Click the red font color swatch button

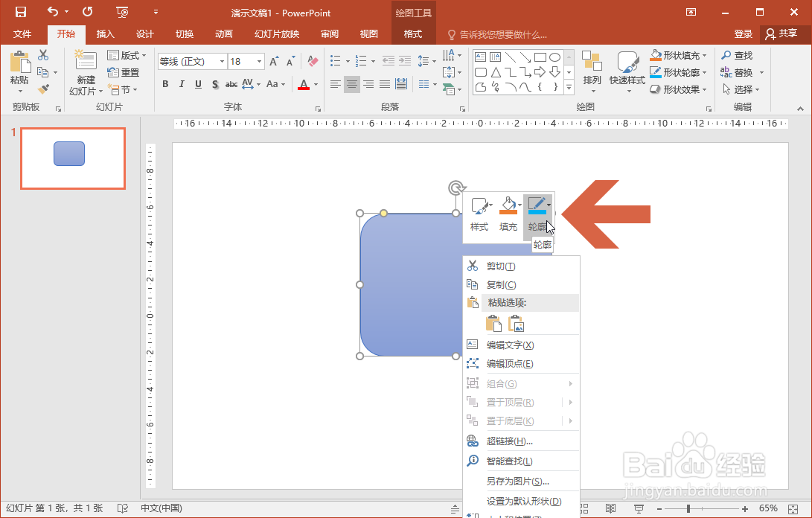pos(304,84)
